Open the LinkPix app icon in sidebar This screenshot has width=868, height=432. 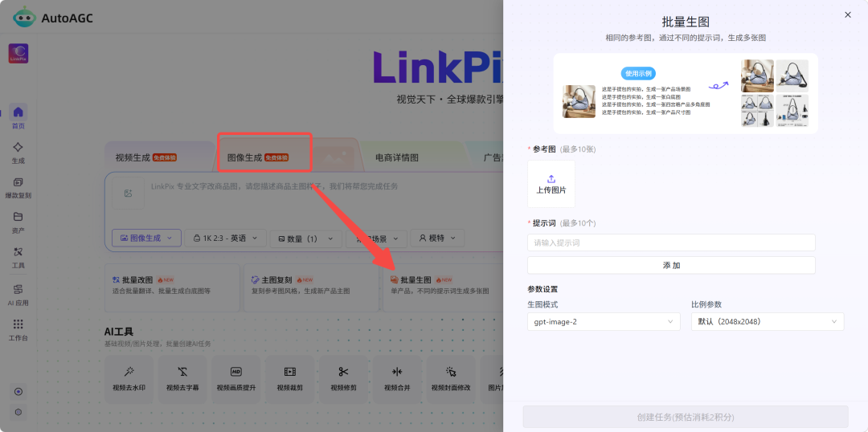pyautogui.click(x=18, y=54)
